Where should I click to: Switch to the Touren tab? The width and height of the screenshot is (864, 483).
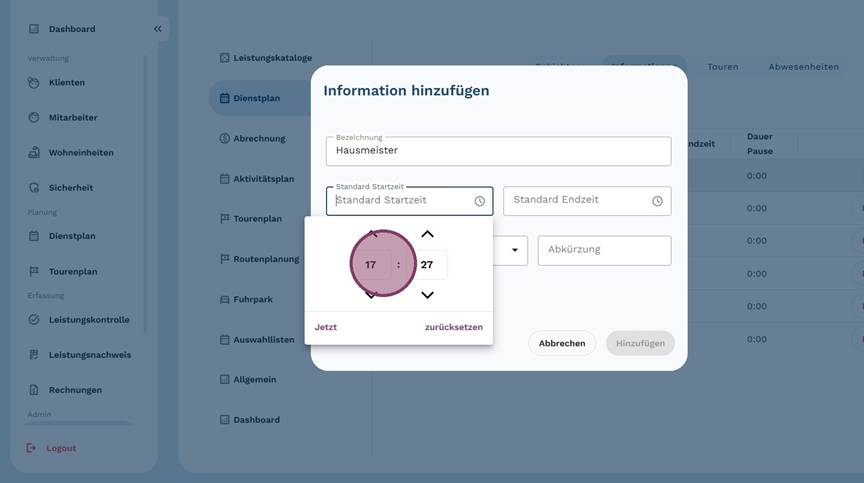[x=722, y=67]
